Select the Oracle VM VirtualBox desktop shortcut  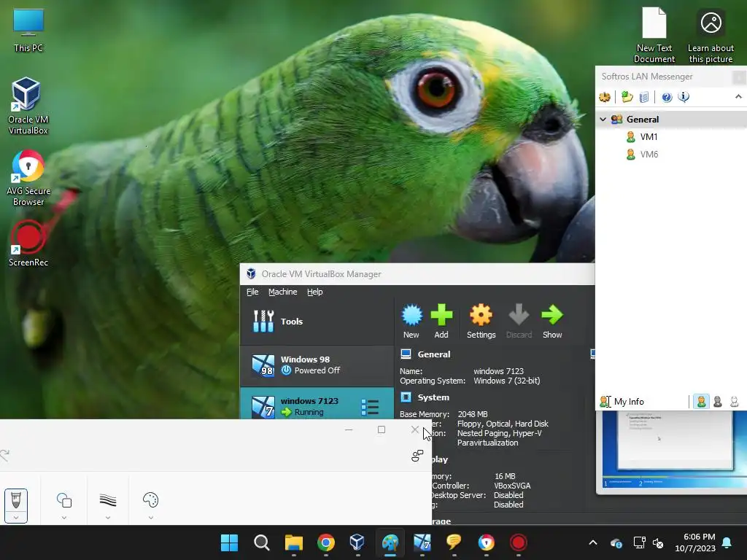pyautogui.click(x=28, y=105)
